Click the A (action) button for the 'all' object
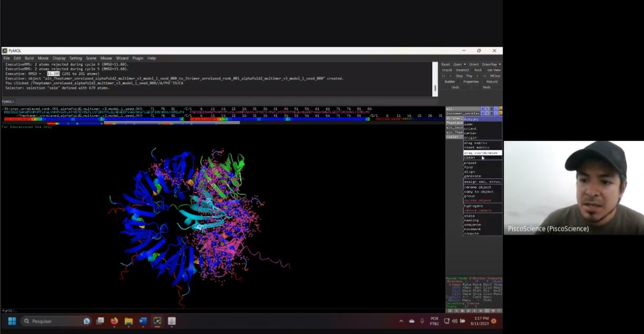The image size is (644, 334). pyautogui.click(x=484, y=109)
